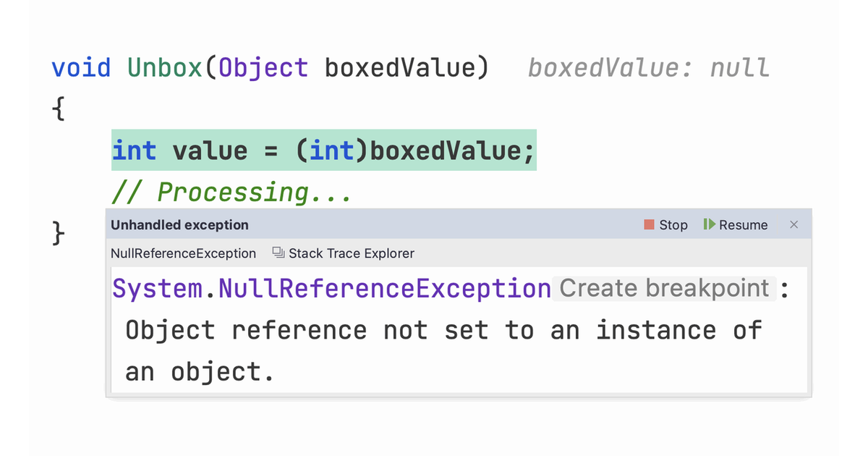This screenshot has width=868, height=456.
Task: Select the highlighted int cast expression line
Action: (323, 150)
